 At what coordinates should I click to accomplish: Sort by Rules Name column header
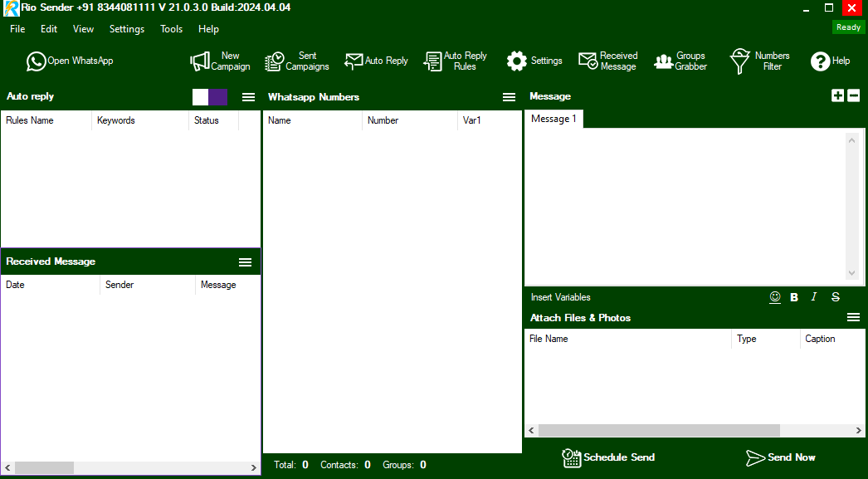pos(46,120)
